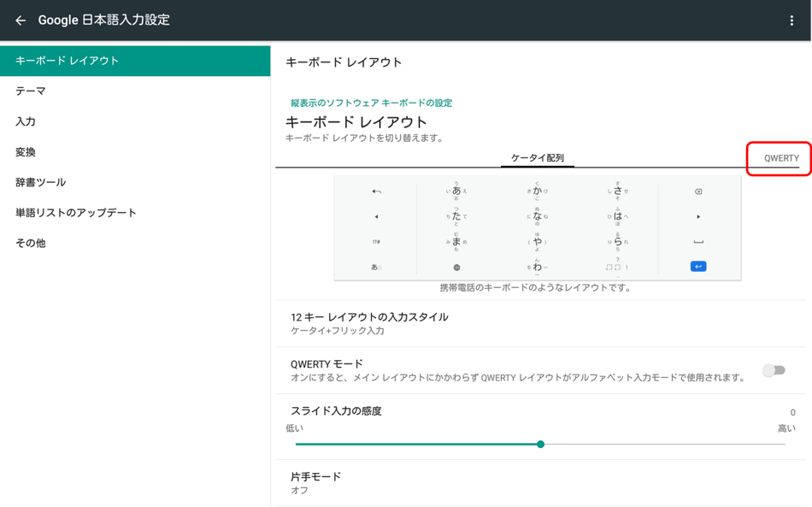Click the globe key icon in the preview
The image size is (812, 507).
456,268
